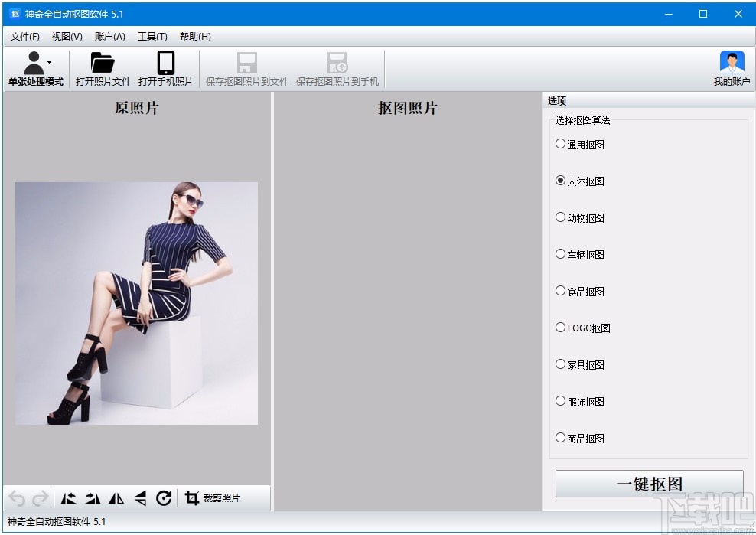Image resolution: width=756 pixels, height=535 pixels.
Task: Expand the 单张处理模式 mode dropdown
Action: 49,61
